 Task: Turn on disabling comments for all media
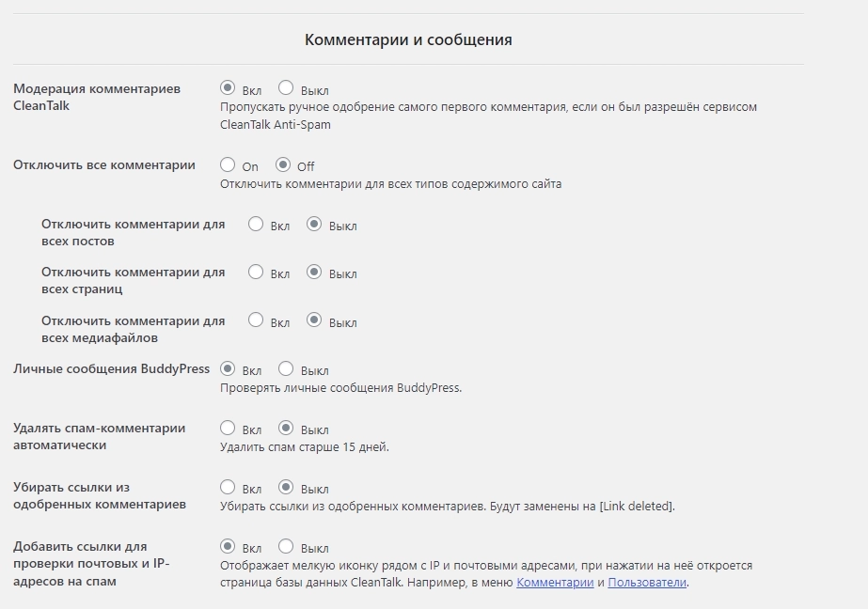click(256, 321)
